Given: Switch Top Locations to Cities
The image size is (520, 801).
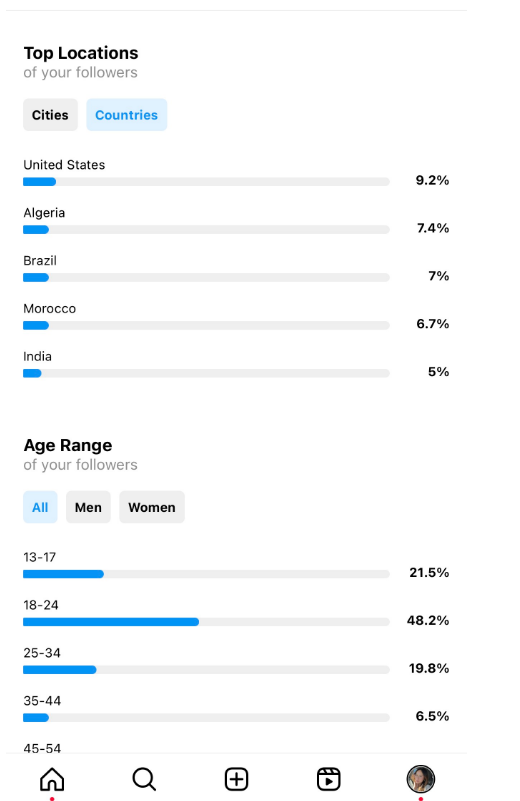Looking at the screenshot, I should tap(50, 115).
